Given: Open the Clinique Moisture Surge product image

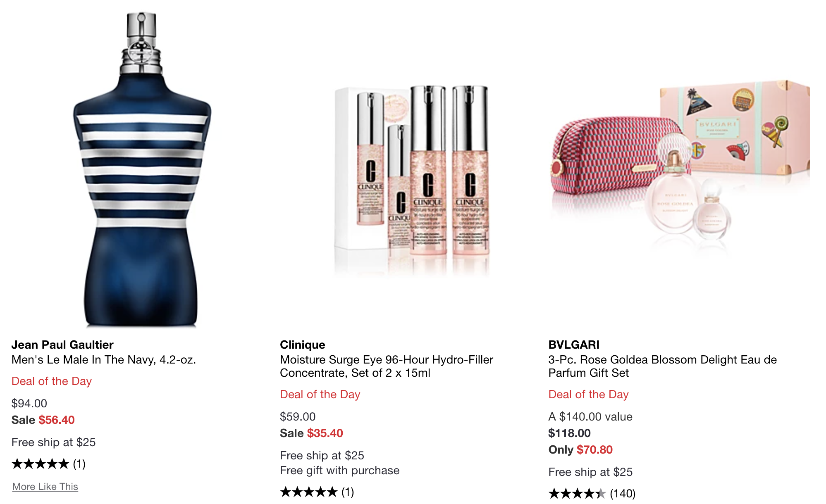Looking at the screenshot, I should 412,179.
